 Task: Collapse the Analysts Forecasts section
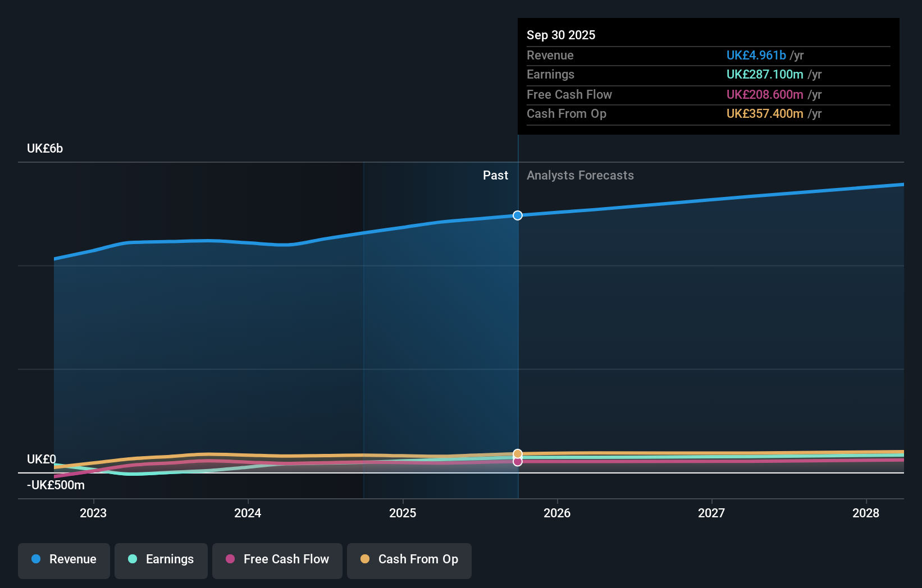click(580, 175)
